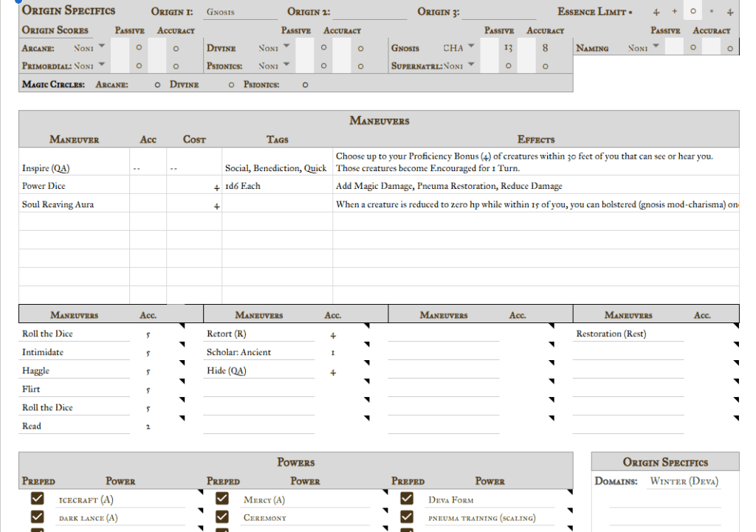Click the Power Dice maneuver cell
756x532 pixels.
(75, 185)
